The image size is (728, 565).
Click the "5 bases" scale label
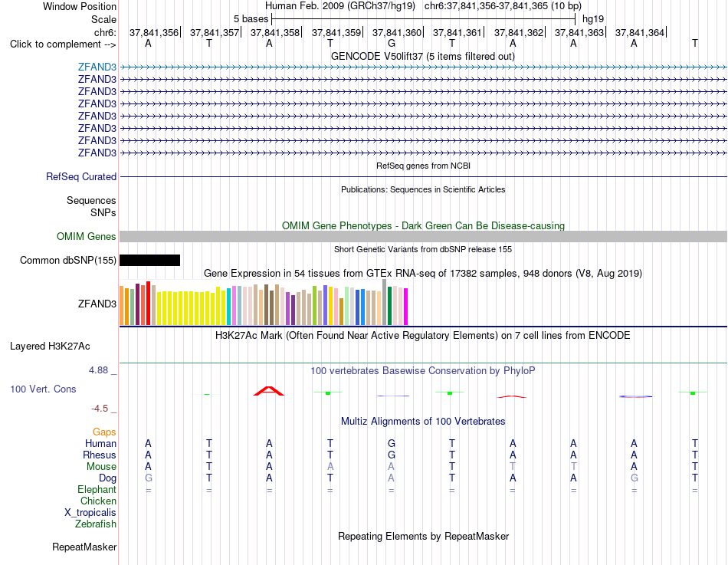tap(251, 19)
